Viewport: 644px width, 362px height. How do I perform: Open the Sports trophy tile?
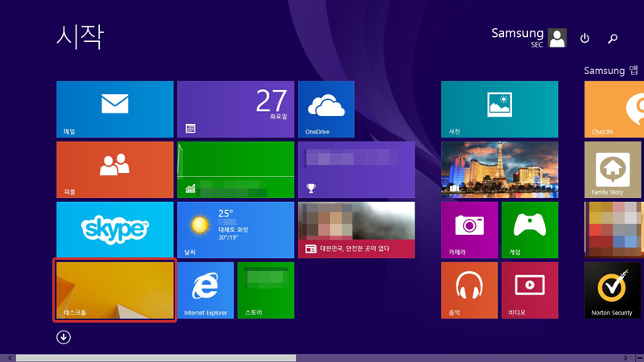[x=356, y=170]
